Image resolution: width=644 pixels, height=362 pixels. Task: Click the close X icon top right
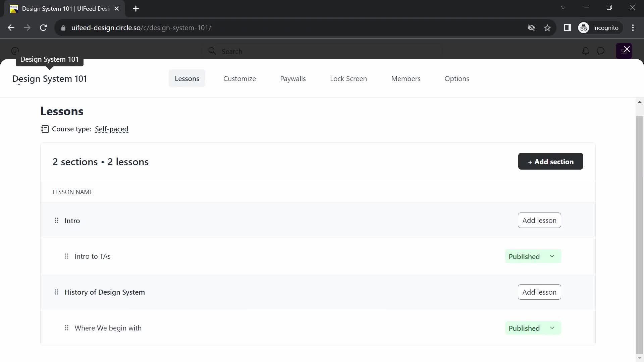point(627,49)
